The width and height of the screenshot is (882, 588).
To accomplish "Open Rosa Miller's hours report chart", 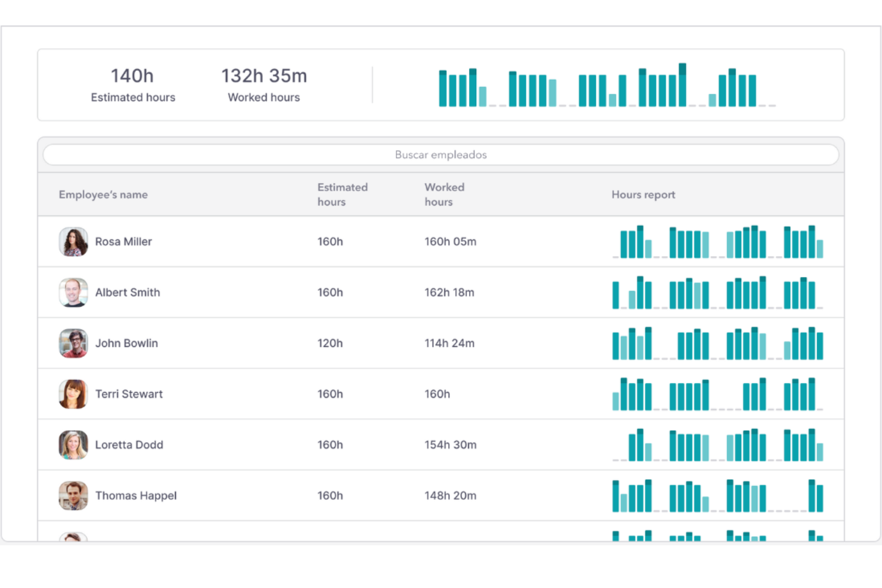I will 718,242.
